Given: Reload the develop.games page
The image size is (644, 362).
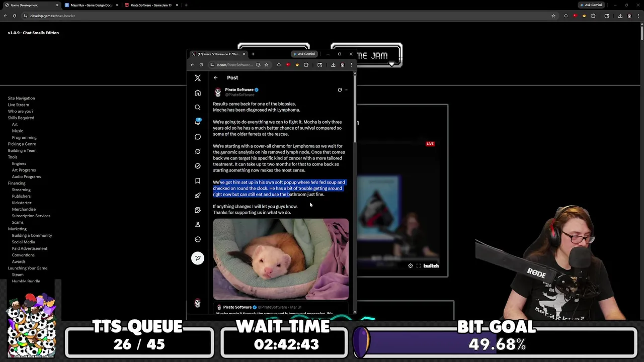Looking at the screenshot, I should (15, 16).
